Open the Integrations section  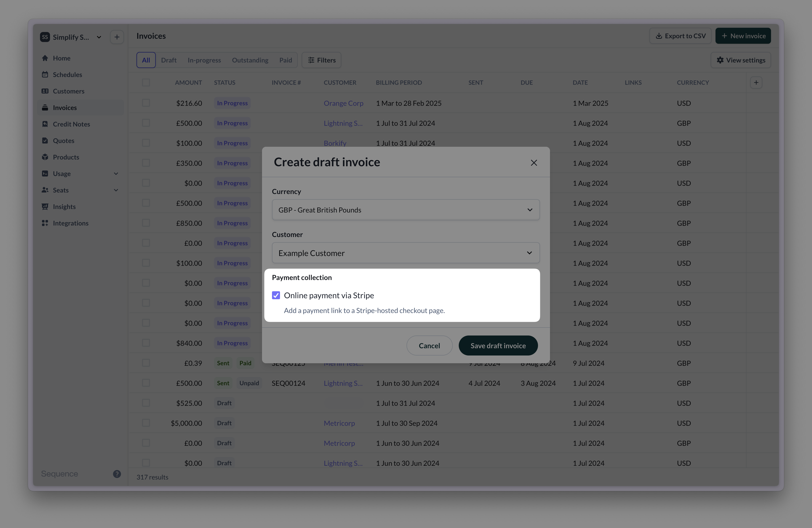click(70, 223)
